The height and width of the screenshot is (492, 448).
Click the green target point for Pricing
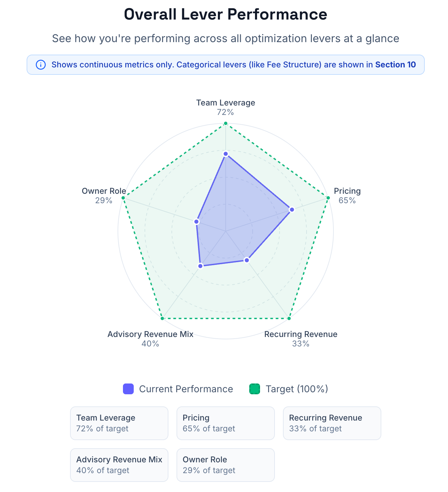(x=328, y=198)
